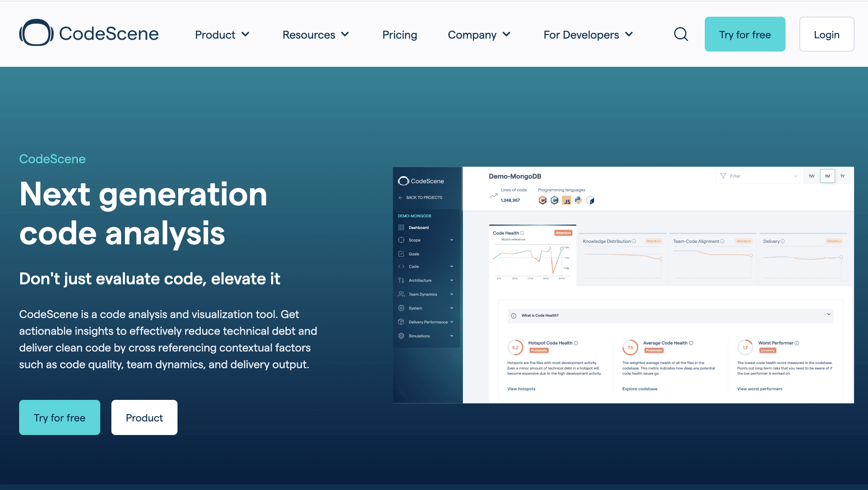Click the 7.5 average health gauge
Viewport: 868px width, 490px height.
pos(630,348)
